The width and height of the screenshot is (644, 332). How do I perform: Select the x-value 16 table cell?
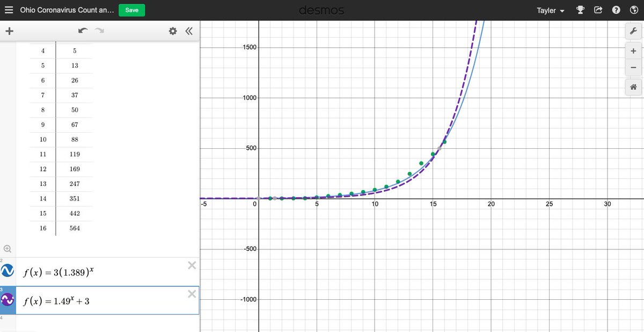click(x=43, y=228)
